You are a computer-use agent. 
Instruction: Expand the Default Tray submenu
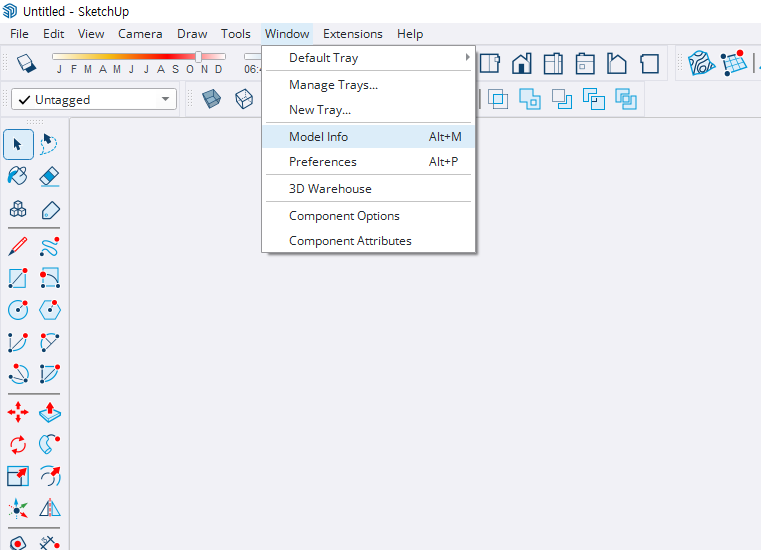368,58
